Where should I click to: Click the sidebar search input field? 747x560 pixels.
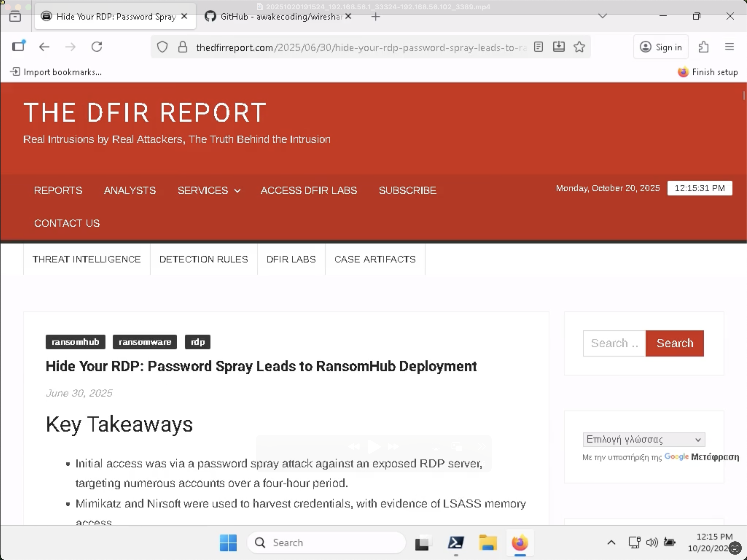tap(614, 343)
